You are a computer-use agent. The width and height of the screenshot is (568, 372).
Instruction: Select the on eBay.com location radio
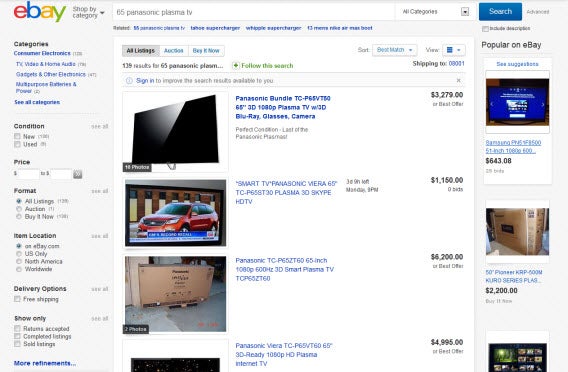(x=19, y=246)
